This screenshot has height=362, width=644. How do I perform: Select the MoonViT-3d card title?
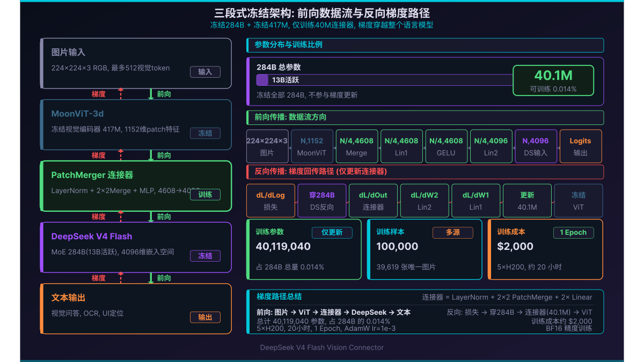coord(77,114)
